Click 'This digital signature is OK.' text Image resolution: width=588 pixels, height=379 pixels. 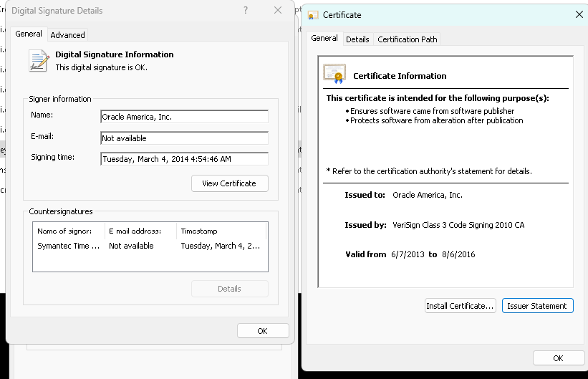pos(101,67)
